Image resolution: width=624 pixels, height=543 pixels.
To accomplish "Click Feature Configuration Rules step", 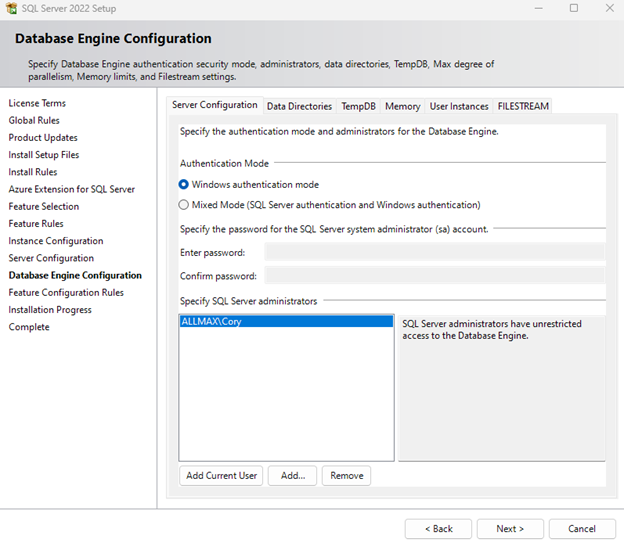I will [66, 293].
